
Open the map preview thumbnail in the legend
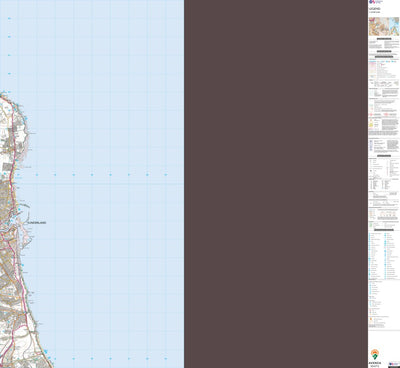(x=384, y=27)
